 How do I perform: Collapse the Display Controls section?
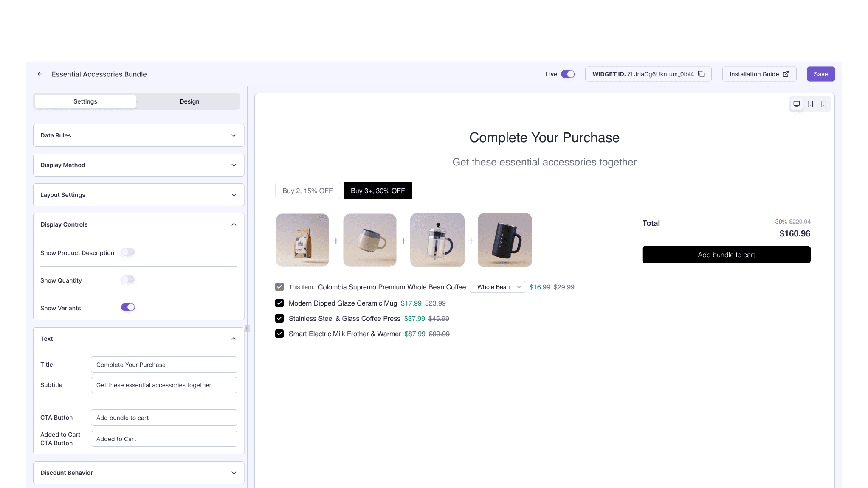(138, 224)
